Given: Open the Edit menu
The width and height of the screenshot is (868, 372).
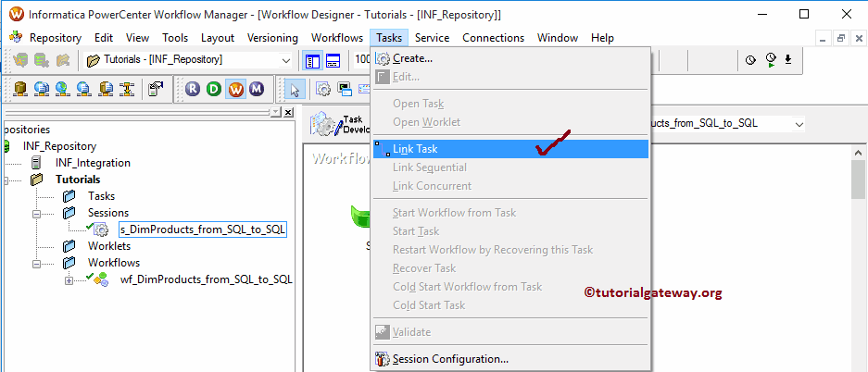Looking at the screenshot, I should tap(104, 38).
